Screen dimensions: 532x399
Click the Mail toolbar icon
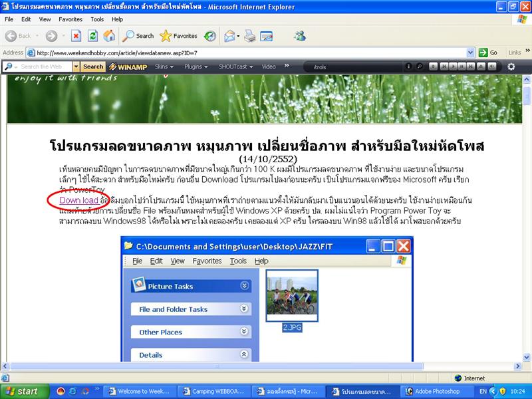point(229,36)
